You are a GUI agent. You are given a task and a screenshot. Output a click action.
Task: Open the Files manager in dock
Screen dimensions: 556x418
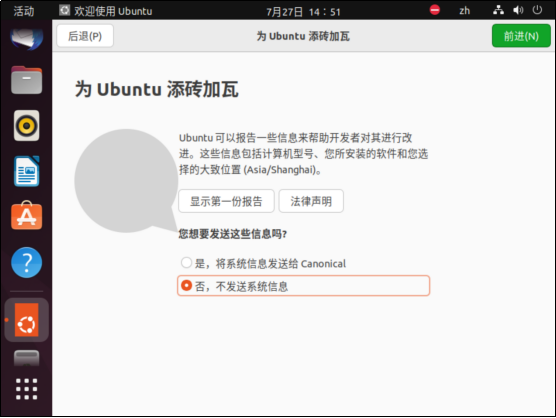coord(27,80)
